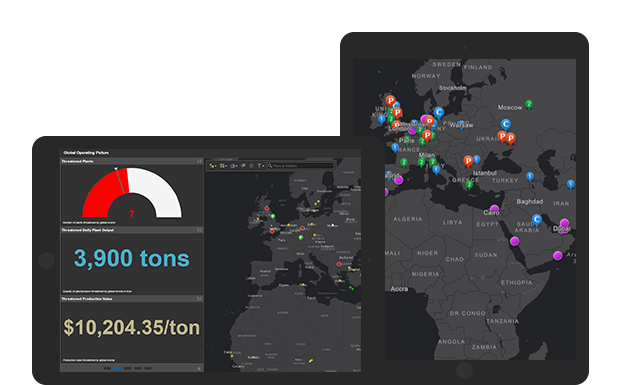Open the filter funnel tool in toolbar

(261, 166)
